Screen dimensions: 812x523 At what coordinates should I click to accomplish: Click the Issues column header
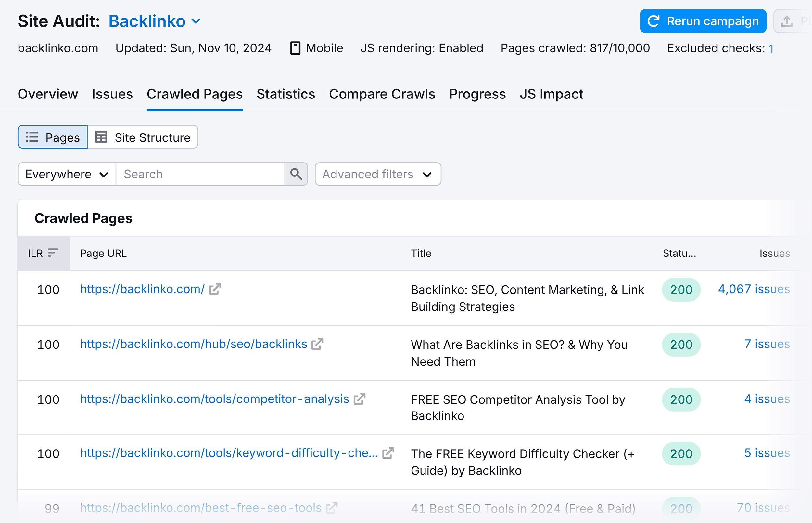pos(775,253)
